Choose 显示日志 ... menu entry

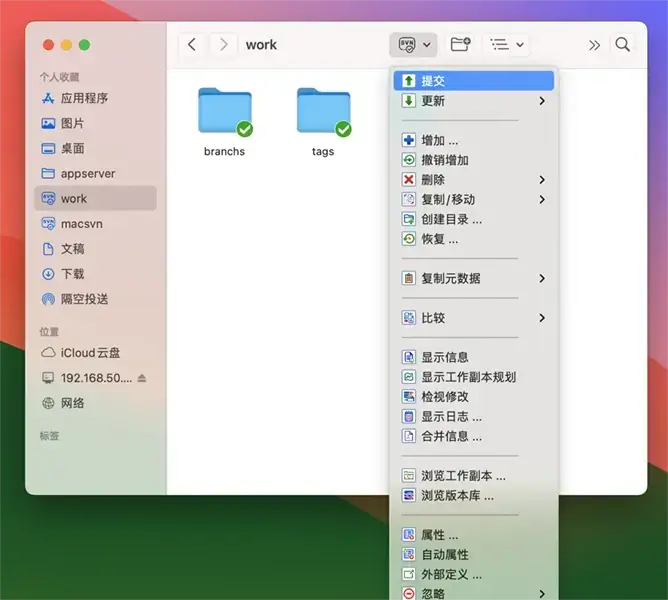pos(474,416)
